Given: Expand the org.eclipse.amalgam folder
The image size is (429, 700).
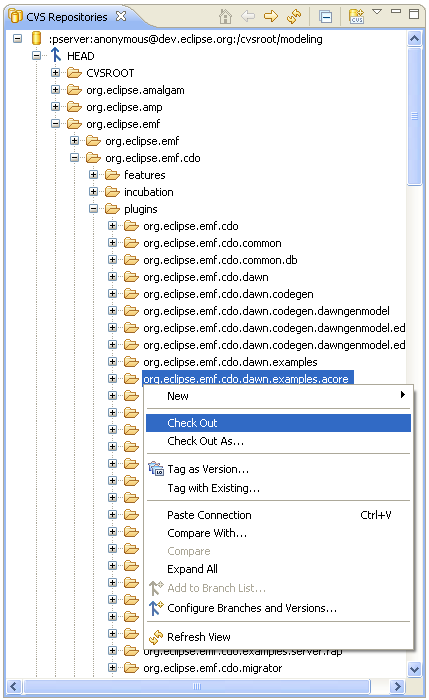Looking at the screenshot, I should point(55,89).
